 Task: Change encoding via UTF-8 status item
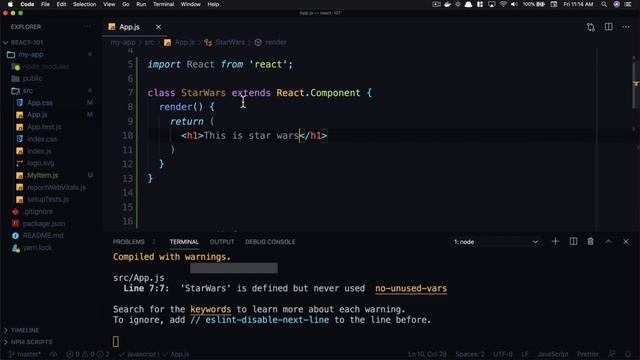click(502, 354)
